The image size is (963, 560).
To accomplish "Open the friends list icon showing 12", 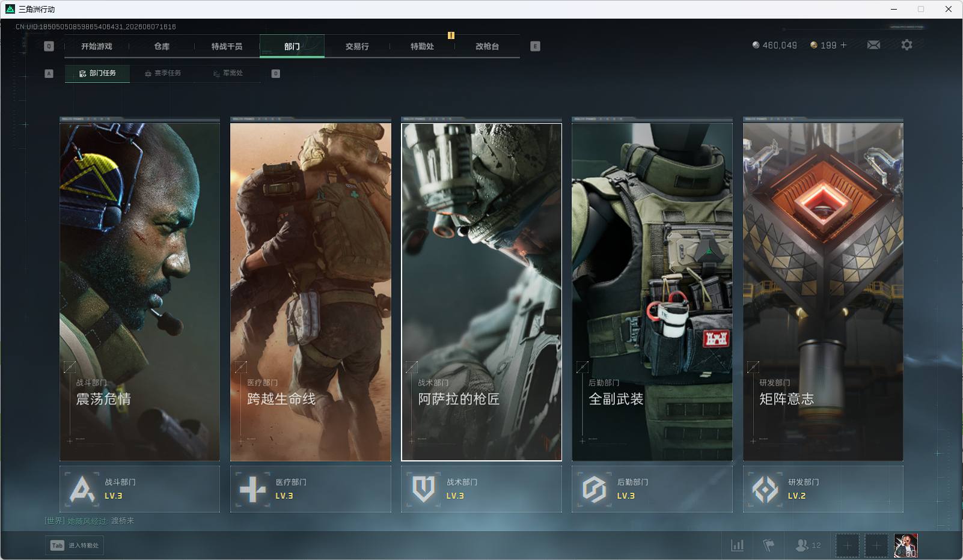I will 807,545.
